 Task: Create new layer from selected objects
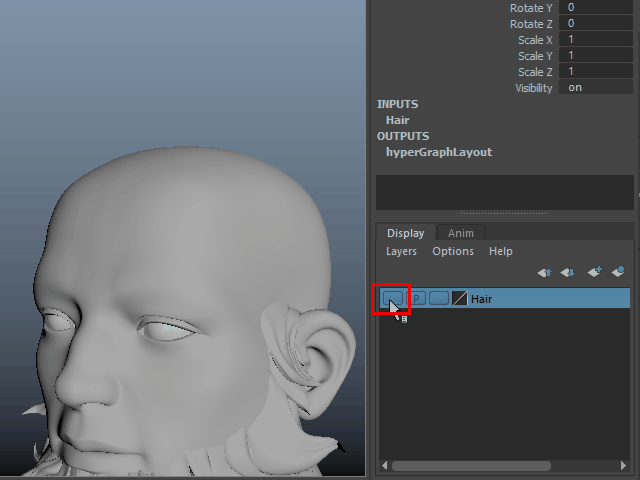617,272
